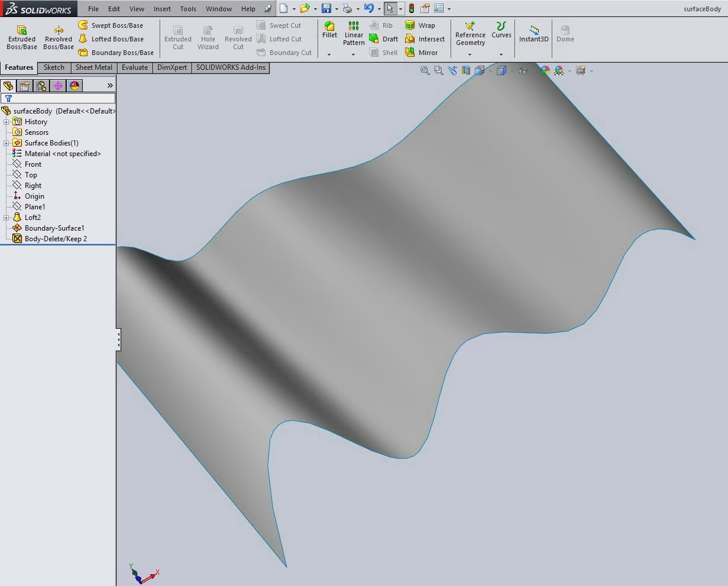Image resolution: width=728 pixels, height=586 pixels.
Task: Click Previous View icon
Action: click(452, 70)
